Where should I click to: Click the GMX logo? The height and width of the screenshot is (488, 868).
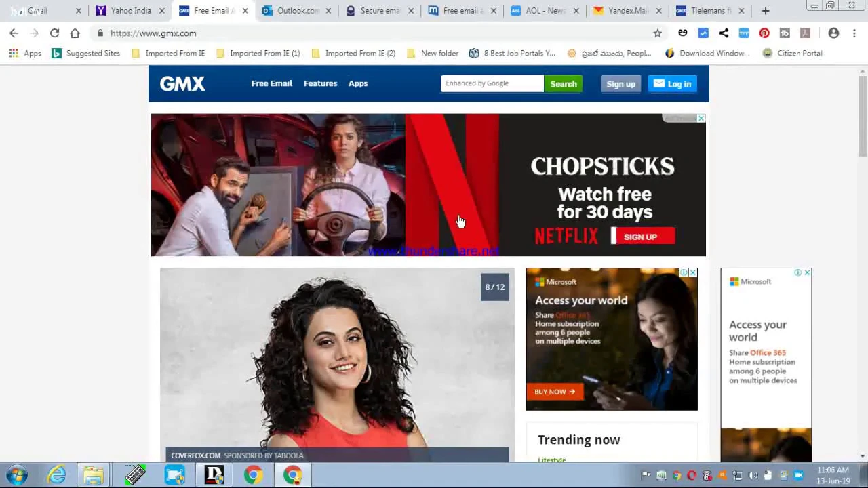click(182, 83)
